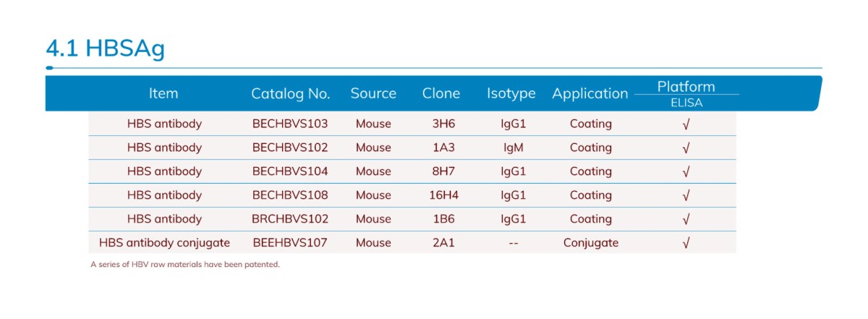Click the checkmark in the BRCHBVS102 row
Viewport: 868px width, 319px height.
pyautogui.click(x=686, y=220)
